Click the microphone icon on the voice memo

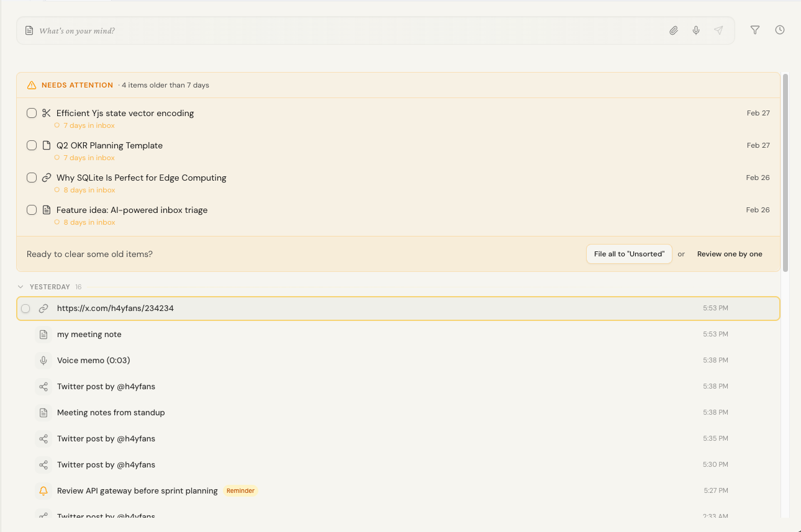point(43,360)
